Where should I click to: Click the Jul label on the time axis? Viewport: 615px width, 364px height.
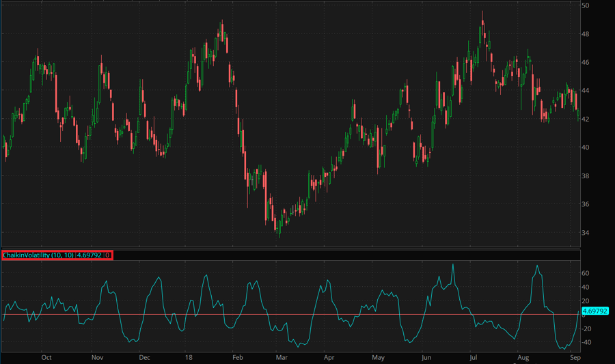472,357
